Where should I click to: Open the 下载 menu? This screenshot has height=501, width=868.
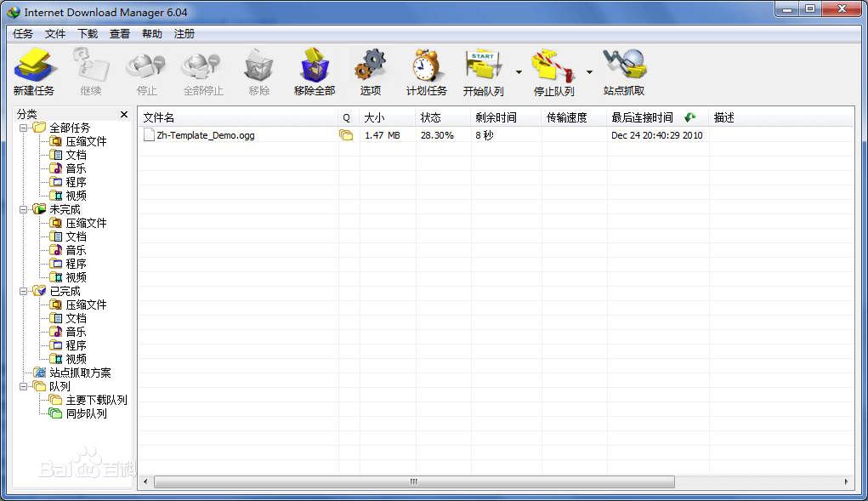(x=88, y=34)
